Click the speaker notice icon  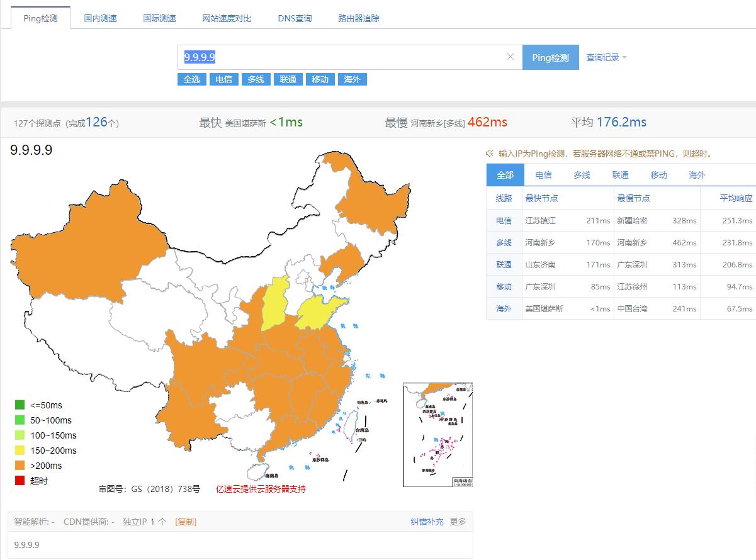(x=490, y=154)
